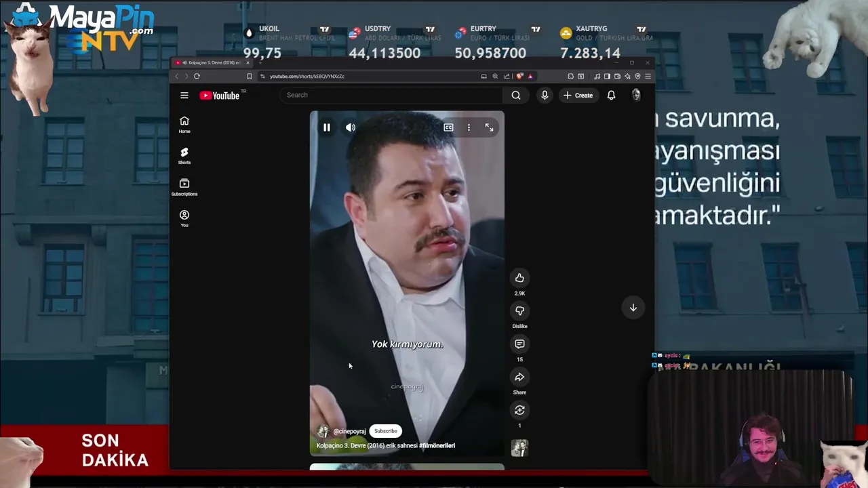868x488 pixels.
Task: Open Brave Rewards triangle icon
Action: 530,77
